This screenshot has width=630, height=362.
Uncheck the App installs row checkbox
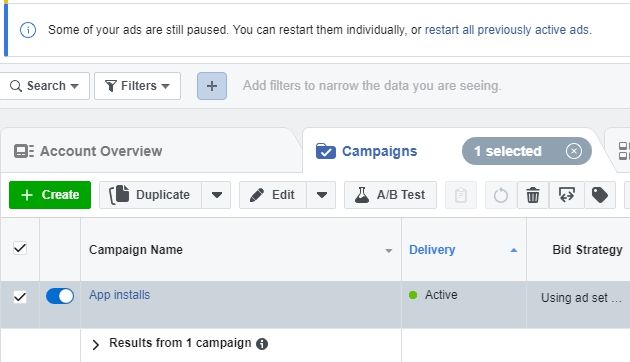click(x=20, y=297)
